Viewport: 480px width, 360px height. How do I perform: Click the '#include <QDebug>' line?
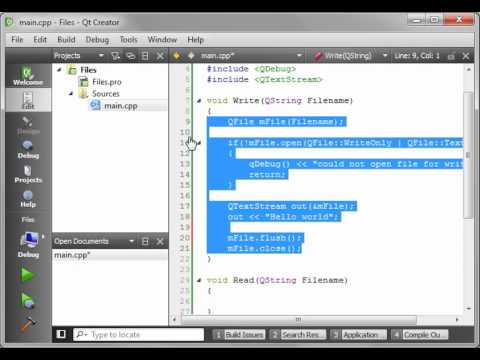pyautogui.click(x=251, y=69)
